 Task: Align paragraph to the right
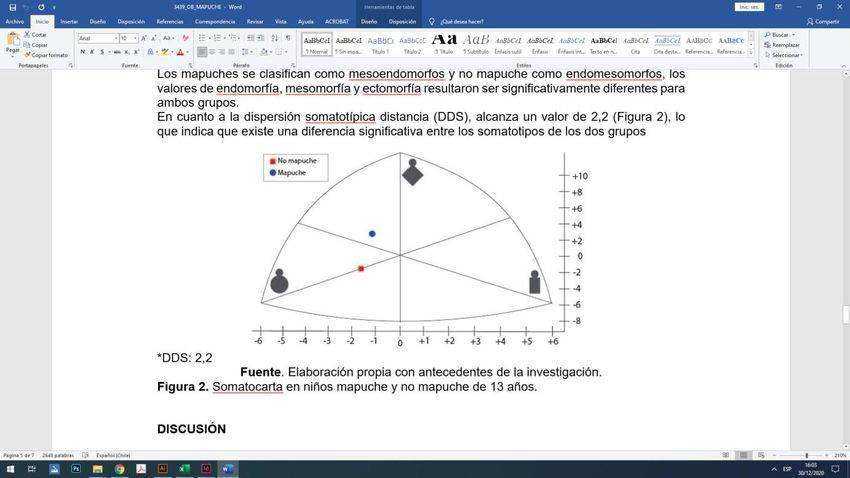[x=222, y=52]
